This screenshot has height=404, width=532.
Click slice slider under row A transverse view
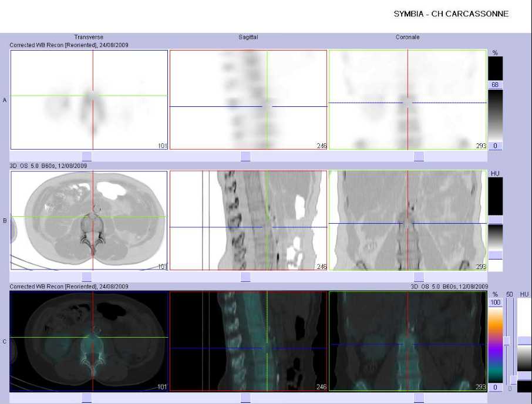(x=87, y=156)
